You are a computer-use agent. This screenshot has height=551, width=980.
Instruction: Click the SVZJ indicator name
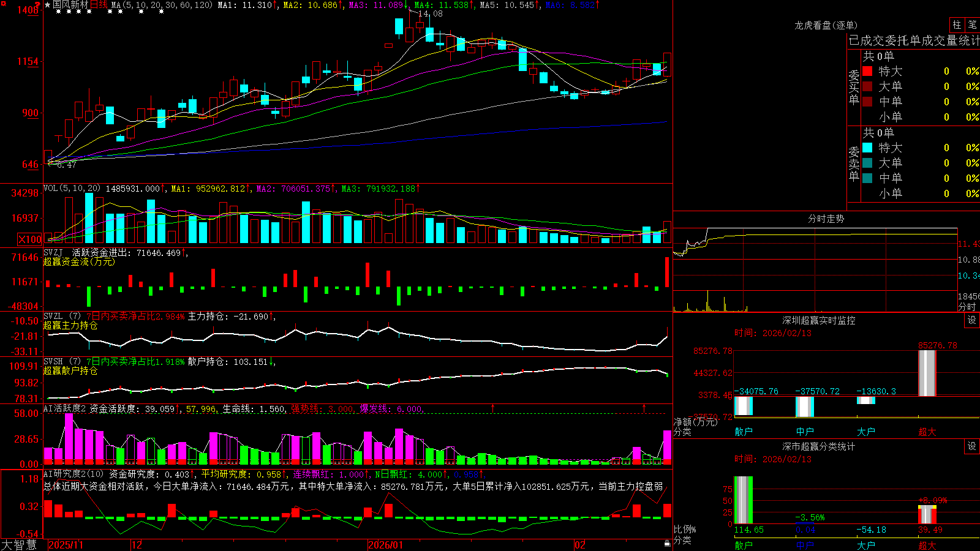pos(53,253)
